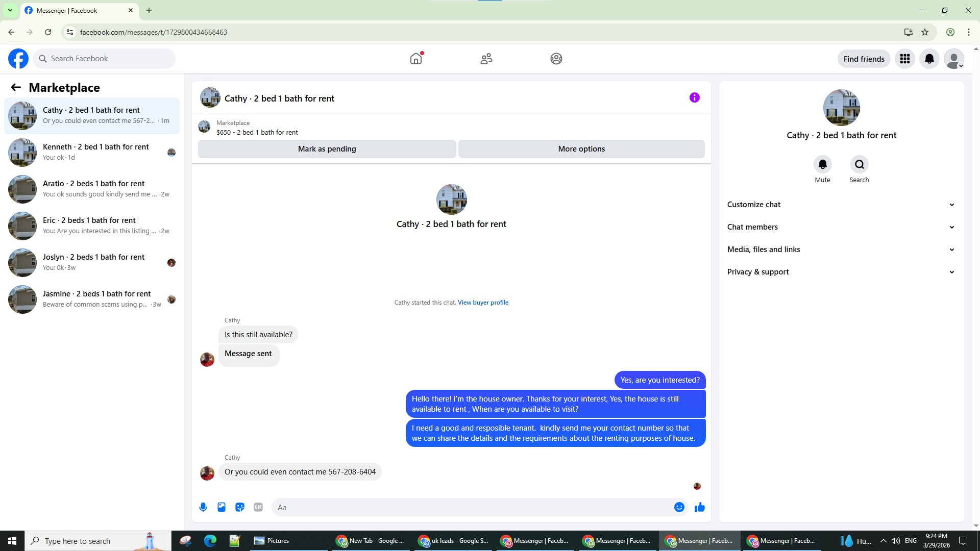This screenshot has width=980, height=551.
Task: Click the Aa message input box
Action: pyautogui.click(x=472, y=507)
